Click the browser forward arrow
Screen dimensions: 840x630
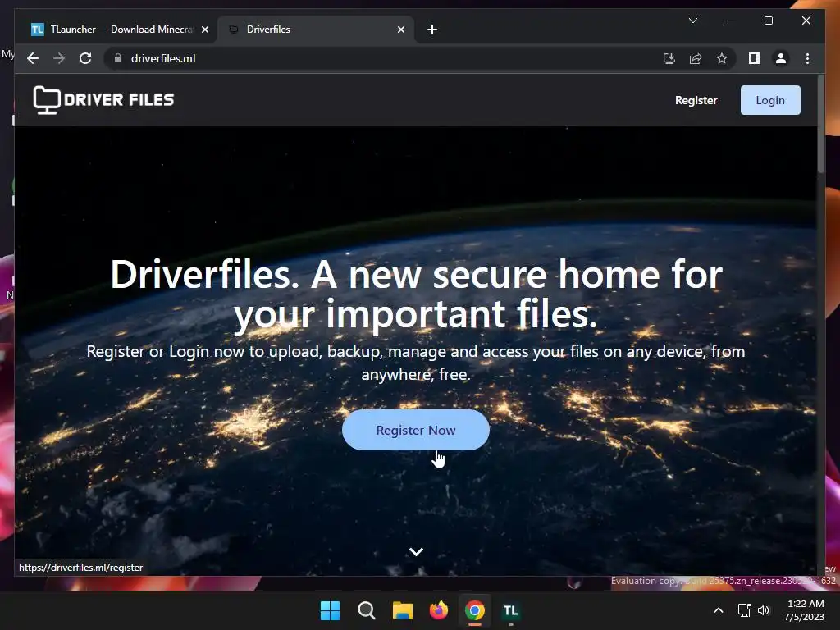(x=59, y=58)
